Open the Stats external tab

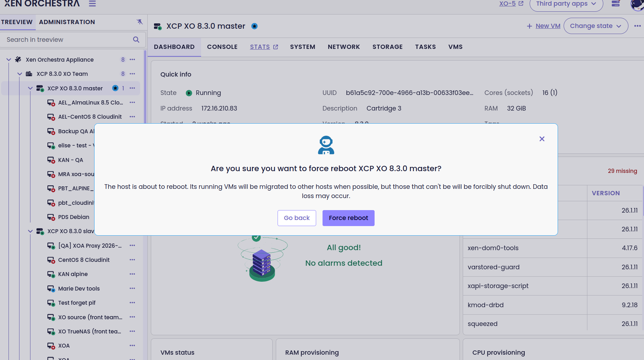[264, 47]
